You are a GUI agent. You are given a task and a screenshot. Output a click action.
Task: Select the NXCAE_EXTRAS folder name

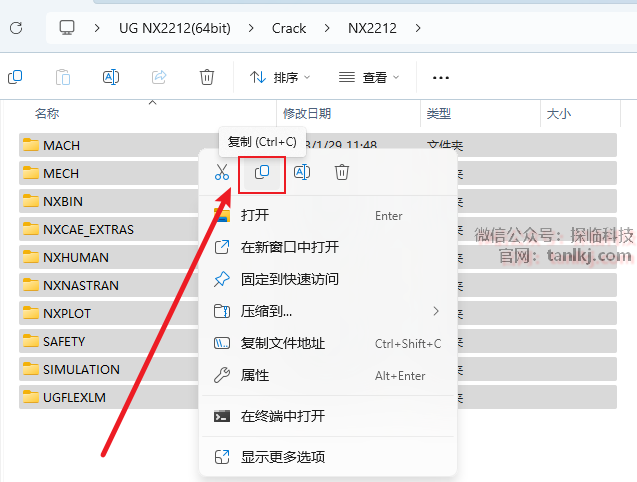(88, 229)
